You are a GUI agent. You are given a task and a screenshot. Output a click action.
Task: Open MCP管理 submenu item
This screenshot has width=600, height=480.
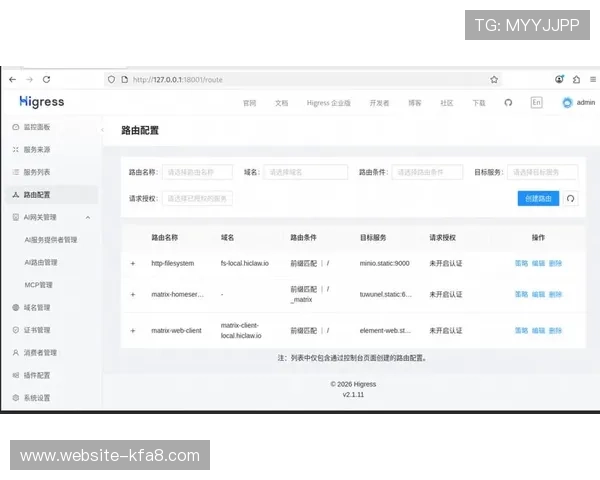[39, 285]
